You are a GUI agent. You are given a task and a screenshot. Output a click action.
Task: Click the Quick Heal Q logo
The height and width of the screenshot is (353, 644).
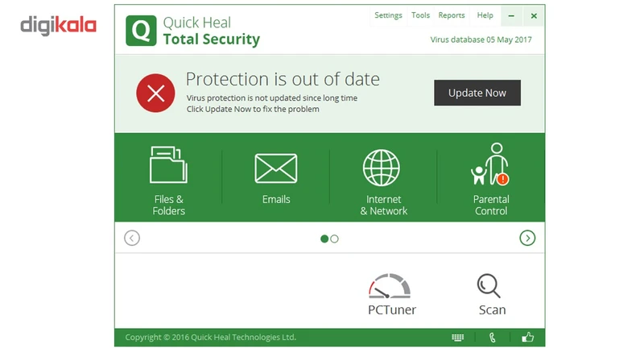click(x=140, y=31)
